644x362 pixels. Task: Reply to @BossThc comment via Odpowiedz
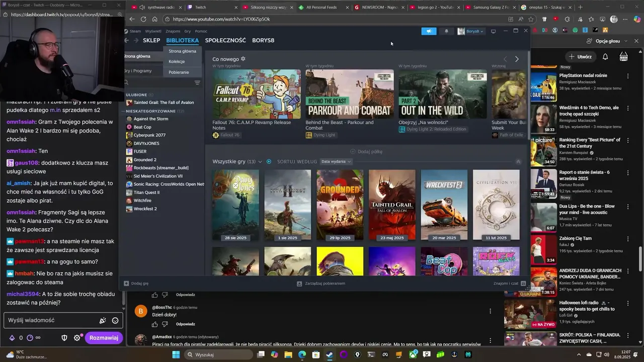(x=185, y=324)
